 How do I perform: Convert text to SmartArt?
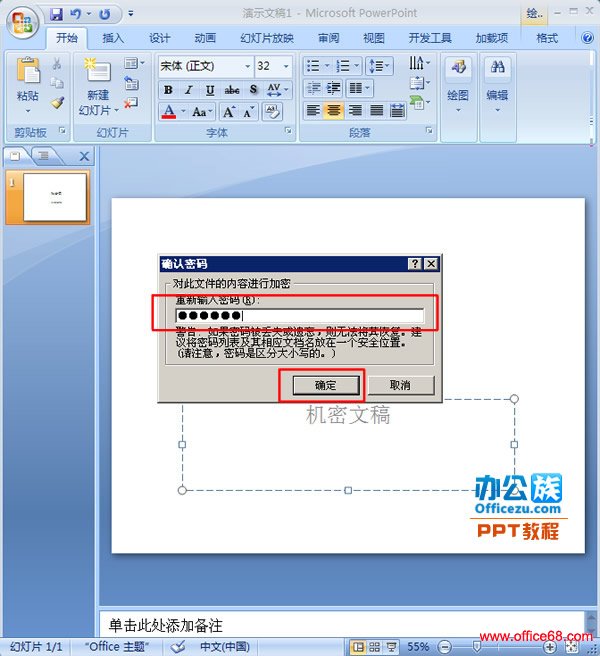pyautogui.click(x=419, y=102)
